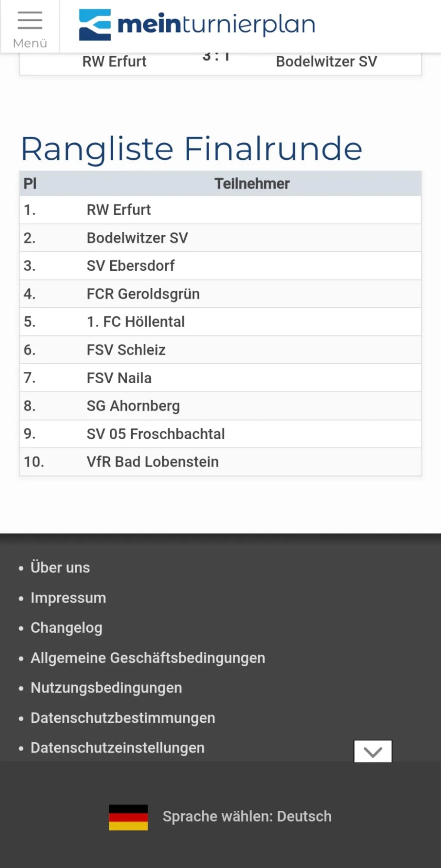Open the Nutzungsbedingungen link

106,688
